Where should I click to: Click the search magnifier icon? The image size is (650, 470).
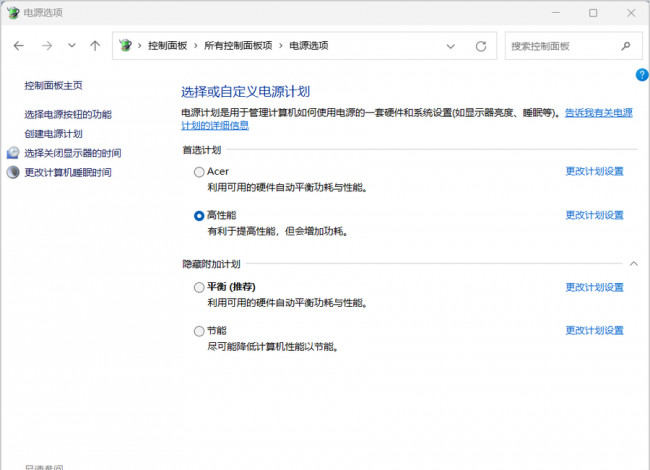[626, 46]
